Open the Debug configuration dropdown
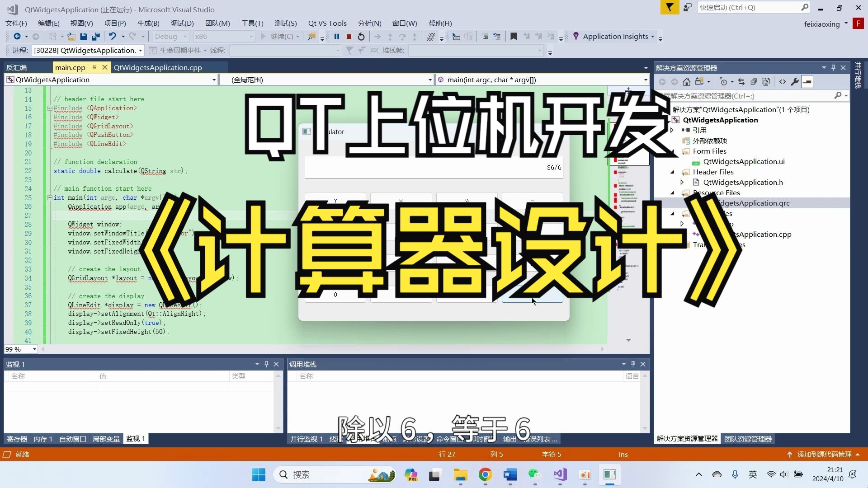The width and height of the screenshot is (868, 488). pos(170,36)
